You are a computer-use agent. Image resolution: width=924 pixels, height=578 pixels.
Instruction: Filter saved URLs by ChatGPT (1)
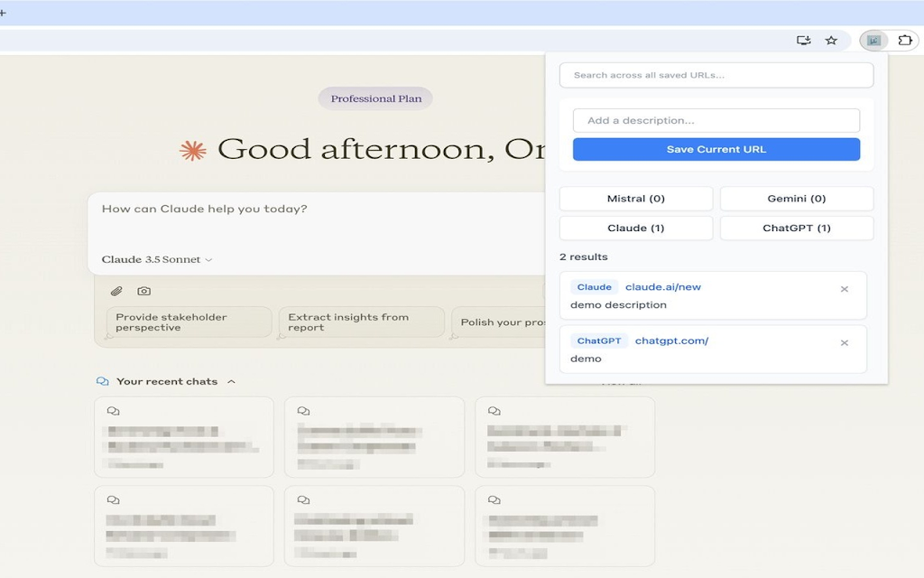point(796,228)
